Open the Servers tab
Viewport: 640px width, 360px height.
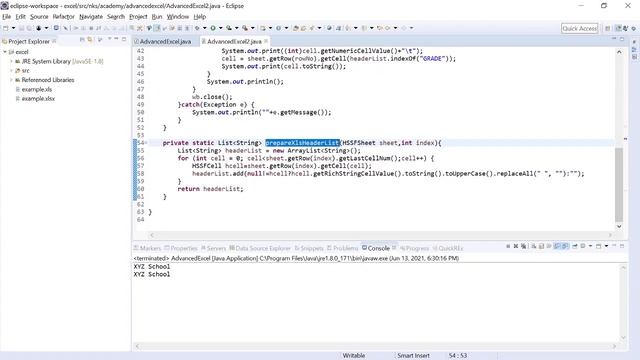pos(213,248)
